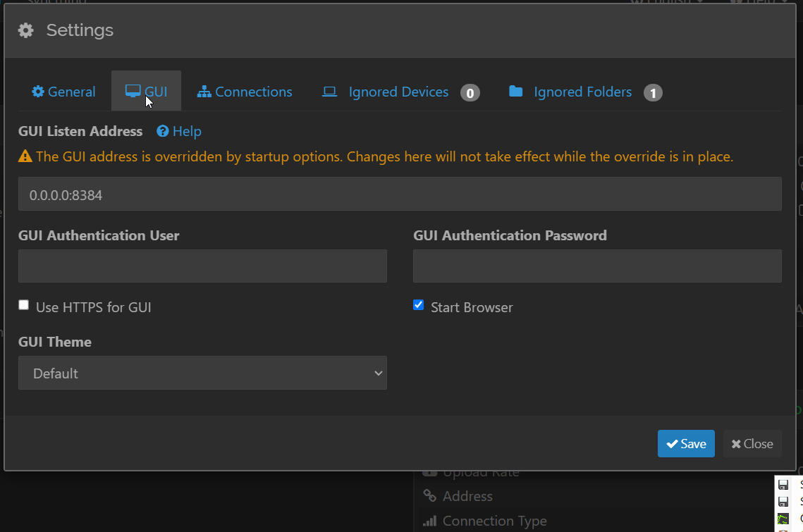Open the Help link for listen address

point(186,131)
